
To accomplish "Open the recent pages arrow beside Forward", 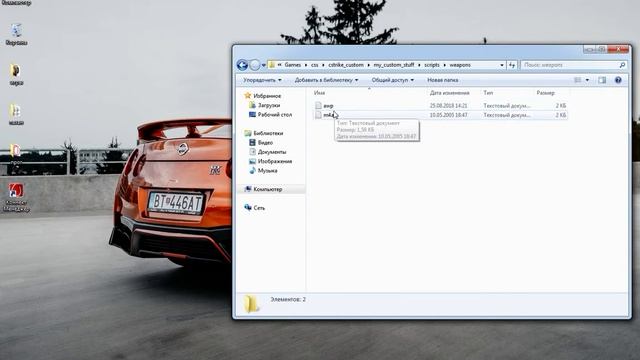I will 264,65.
